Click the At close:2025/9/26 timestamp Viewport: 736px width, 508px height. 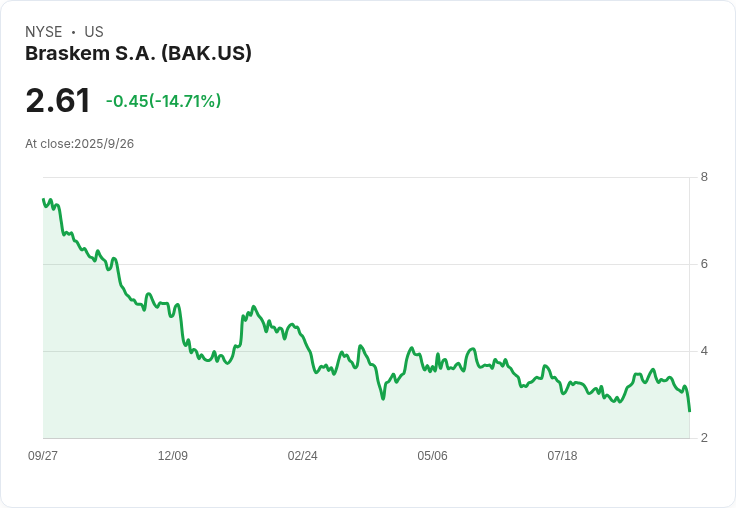(x=80, y=143)
